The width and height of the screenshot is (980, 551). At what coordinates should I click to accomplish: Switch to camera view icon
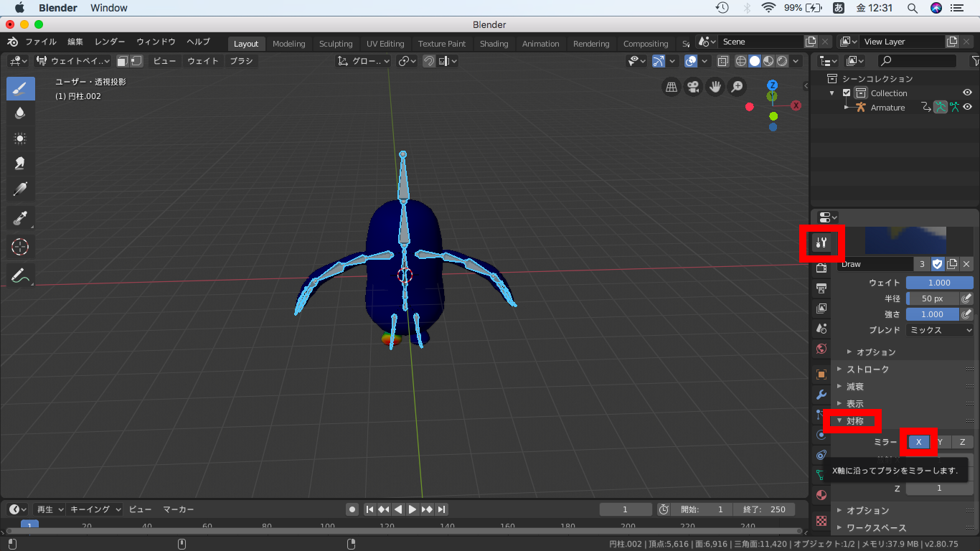pos(693,87)
